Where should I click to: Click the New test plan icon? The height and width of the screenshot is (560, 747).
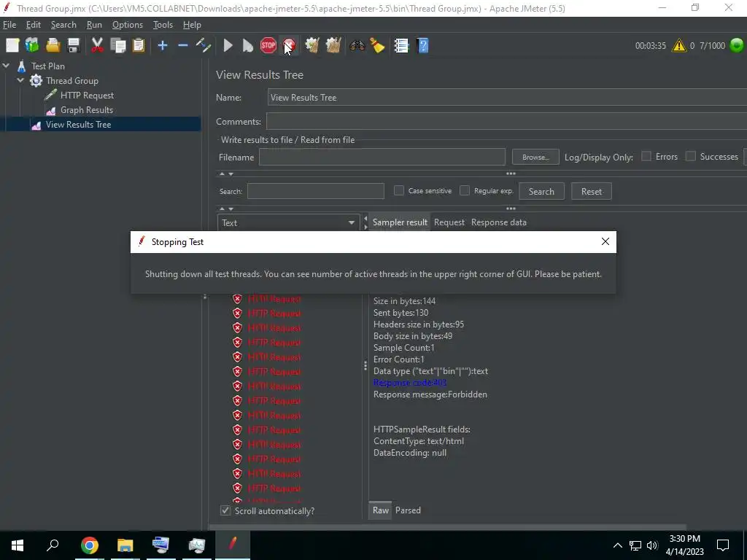click(x=12, y=46)
